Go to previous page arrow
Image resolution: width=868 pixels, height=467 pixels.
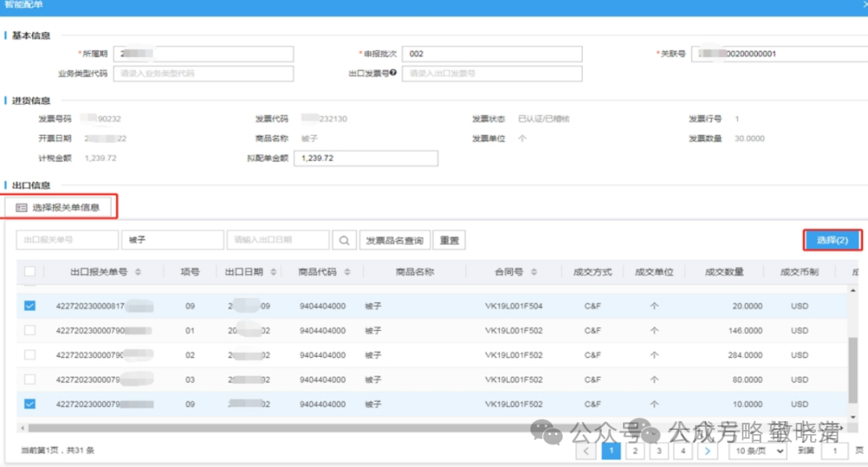pyautogui.click(x=586, y=451)
